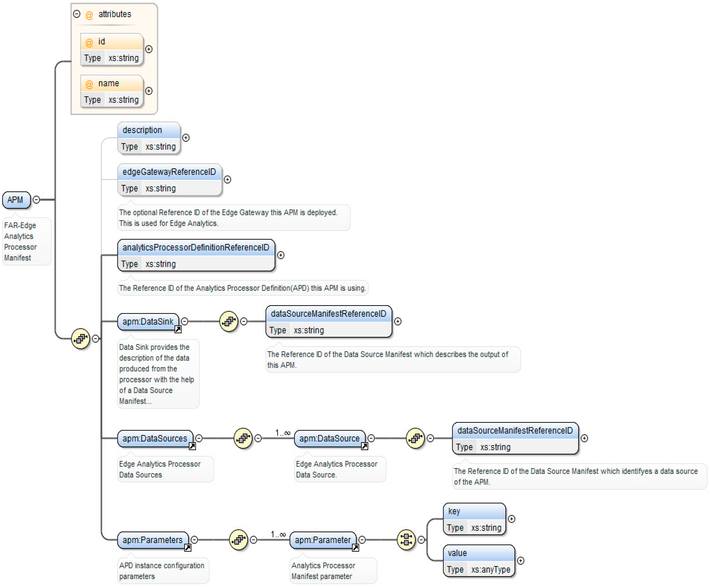
Task: Collapse the APM root element
Action: (37, 200)
